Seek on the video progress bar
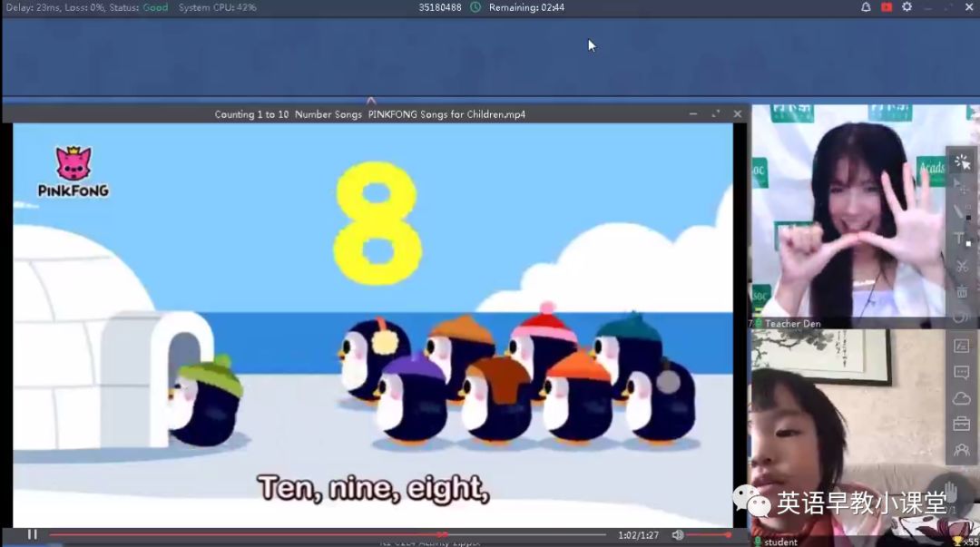 point(328,534)
